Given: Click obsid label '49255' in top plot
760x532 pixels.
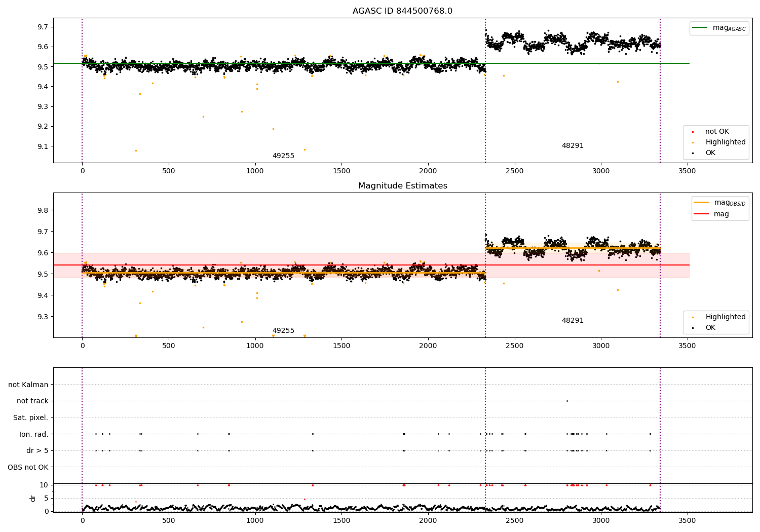Looking at the screenshot, I should coord(283,156).
